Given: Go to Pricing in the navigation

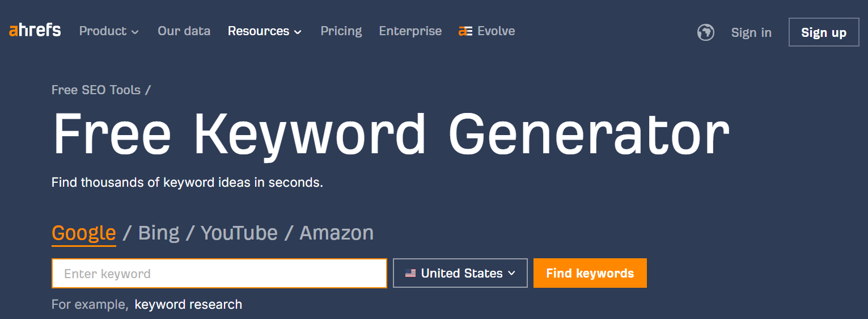Looking at the screenshot, I should pyautogui.click(x=341, y=31).
